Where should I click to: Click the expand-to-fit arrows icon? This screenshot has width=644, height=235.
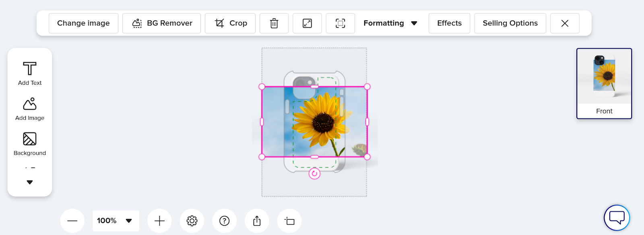pyautogui.click(x=307, y=23)
